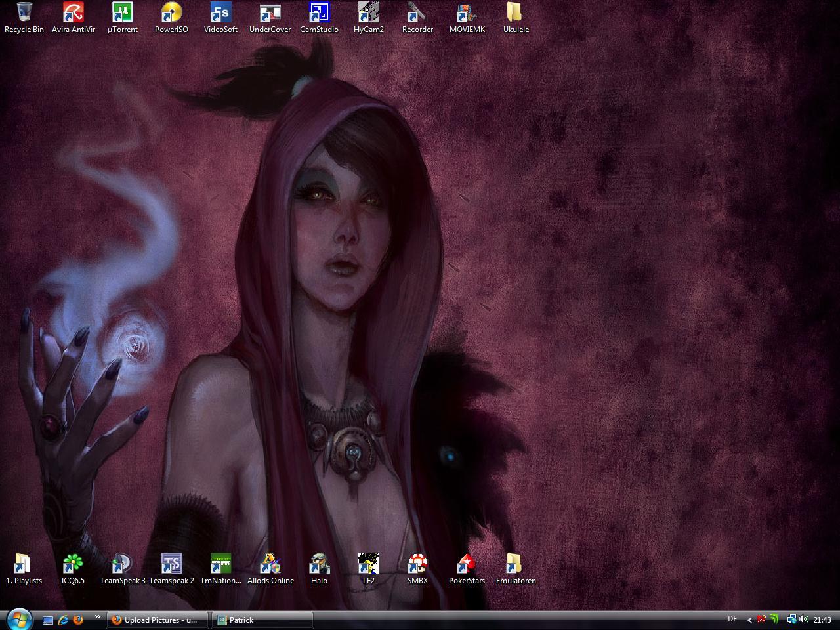Open the volume speaker tray icon
The width and height of the screenshot is (840, 630).
click(x=804, y=619)
